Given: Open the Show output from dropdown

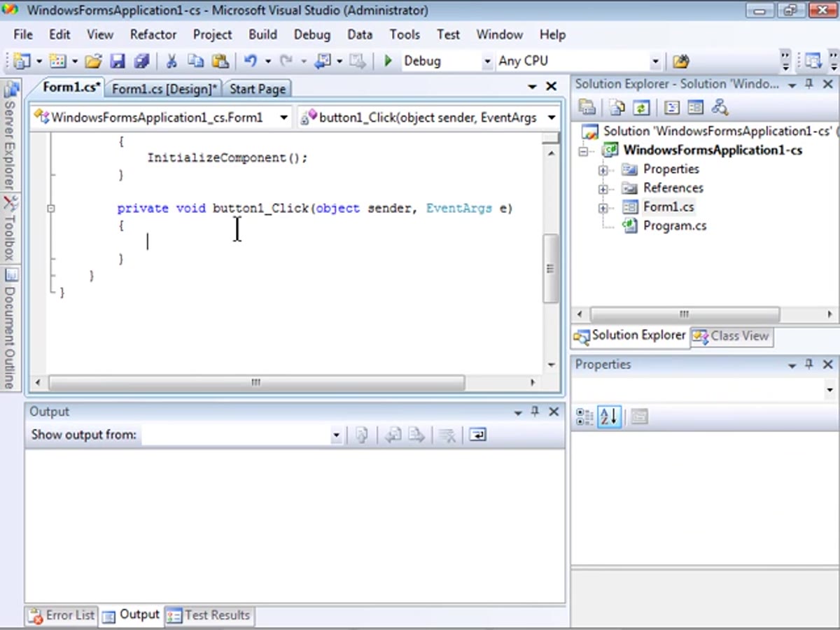Looking at the screenshot, I should (x=336, y=435).
